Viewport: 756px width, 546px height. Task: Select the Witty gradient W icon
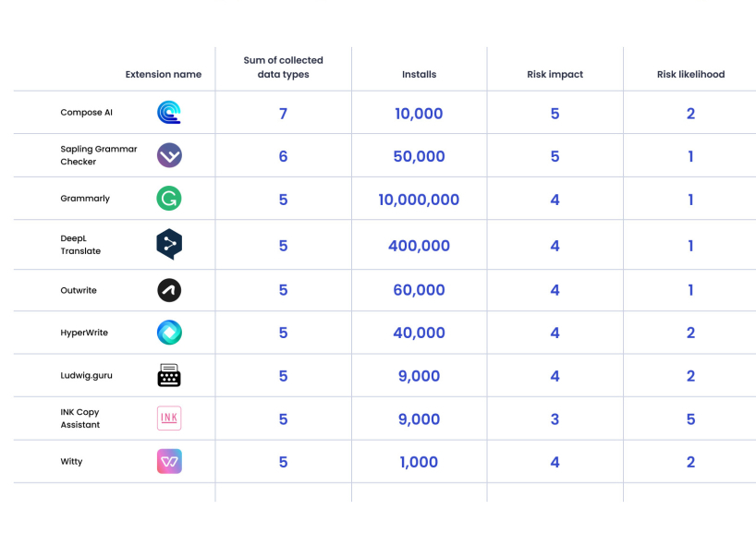coord(169,462)
